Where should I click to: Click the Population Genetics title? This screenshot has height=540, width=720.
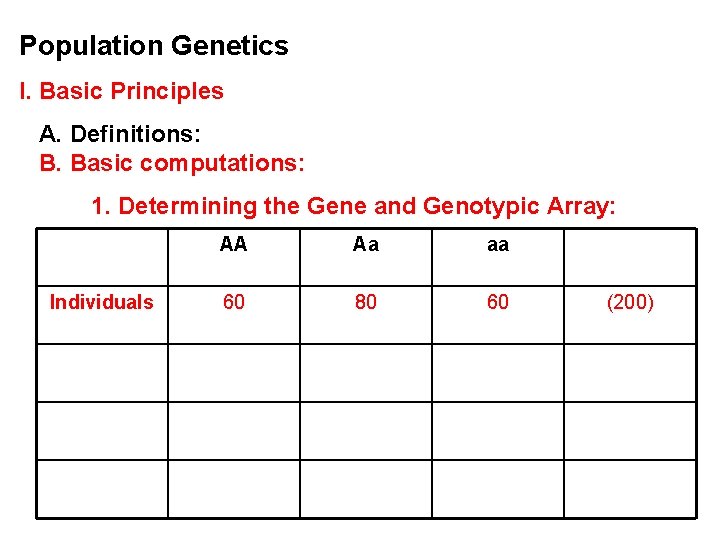[154, 46]
